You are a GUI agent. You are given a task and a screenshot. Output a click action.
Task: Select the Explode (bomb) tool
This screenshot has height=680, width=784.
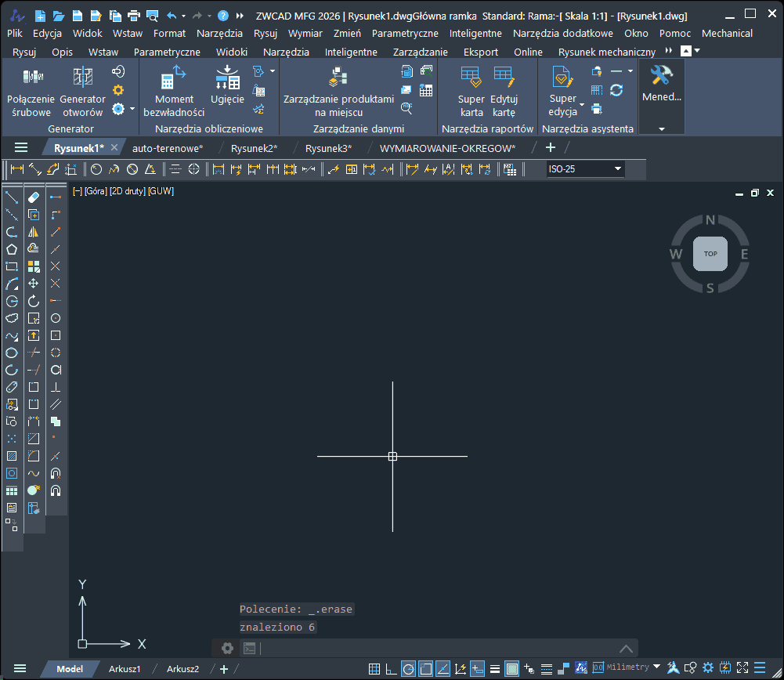(x=34, y=490)
